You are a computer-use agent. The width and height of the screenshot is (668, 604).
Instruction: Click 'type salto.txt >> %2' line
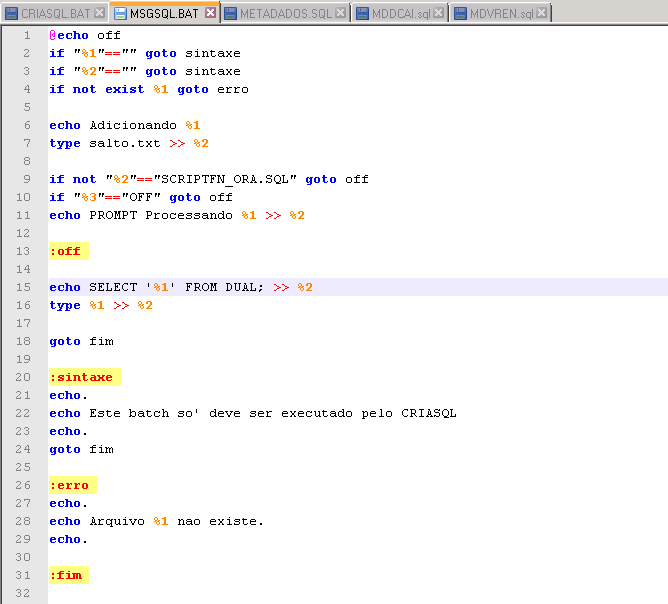coord(129,144)
